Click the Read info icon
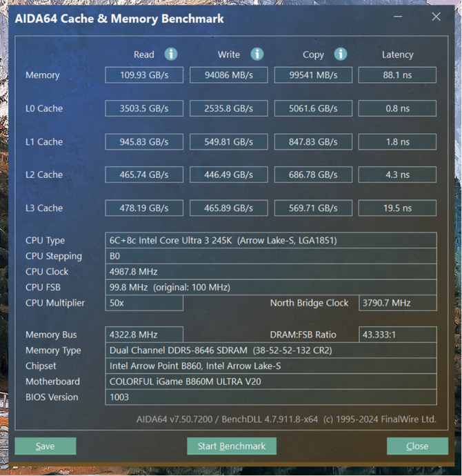 coord(171,54)
